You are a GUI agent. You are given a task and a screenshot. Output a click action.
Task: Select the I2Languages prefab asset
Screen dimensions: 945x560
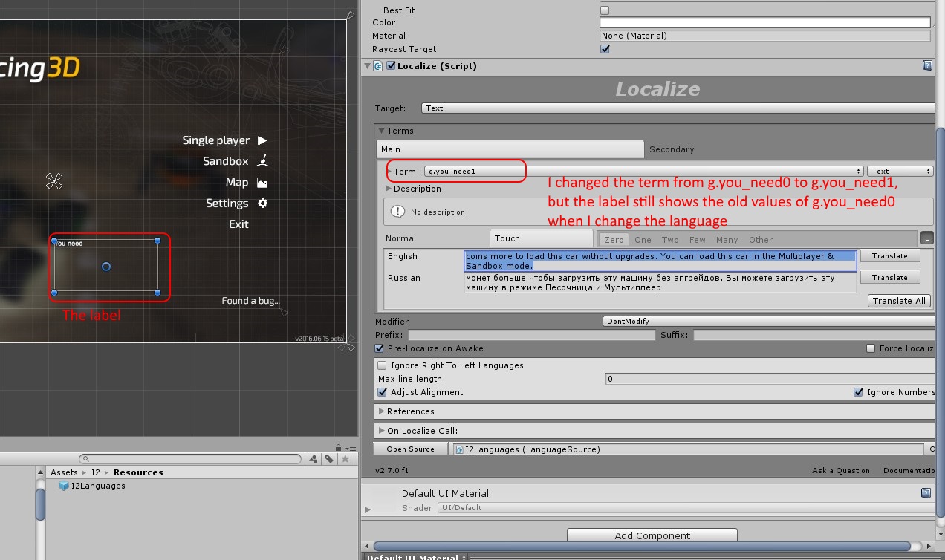97,486
